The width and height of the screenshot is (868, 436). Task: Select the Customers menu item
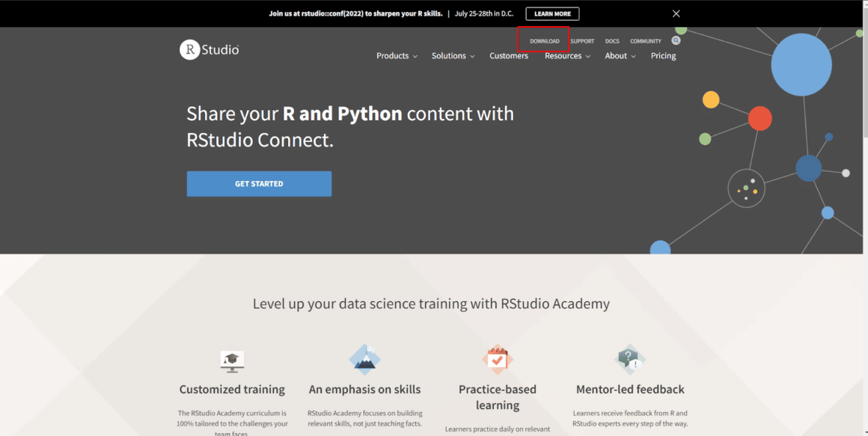[508, 55]
